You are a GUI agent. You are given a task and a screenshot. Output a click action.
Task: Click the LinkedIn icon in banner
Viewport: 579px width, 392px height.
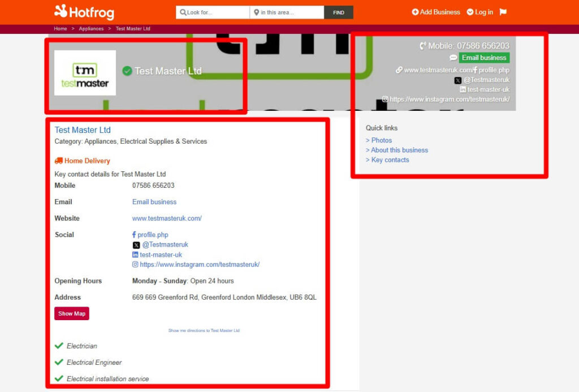coord(463,89)
